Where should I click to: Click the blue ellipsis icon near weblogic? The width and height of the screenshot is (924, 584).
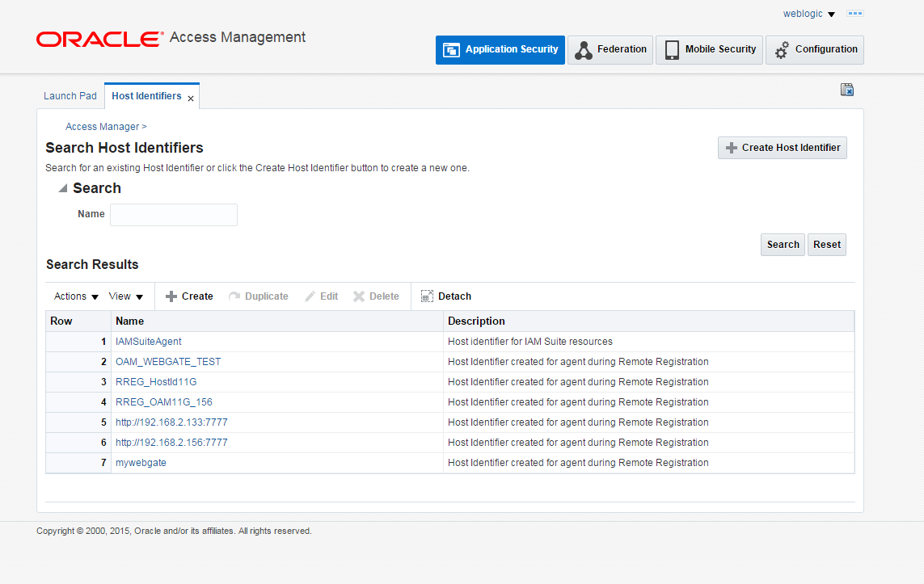pyautogui.click(x=854, y=13)
